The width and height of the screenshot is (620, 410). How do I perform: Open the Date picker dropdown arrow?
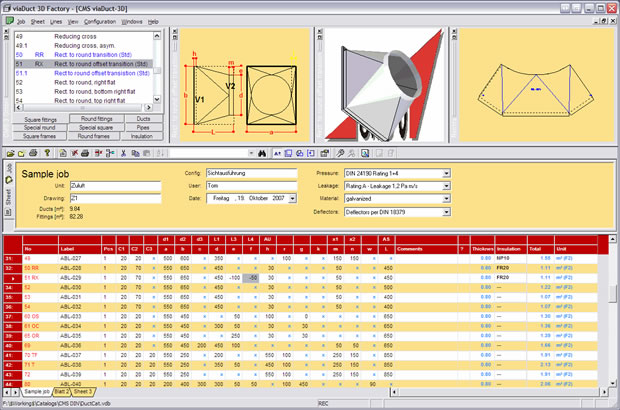[x=292, y=198]
